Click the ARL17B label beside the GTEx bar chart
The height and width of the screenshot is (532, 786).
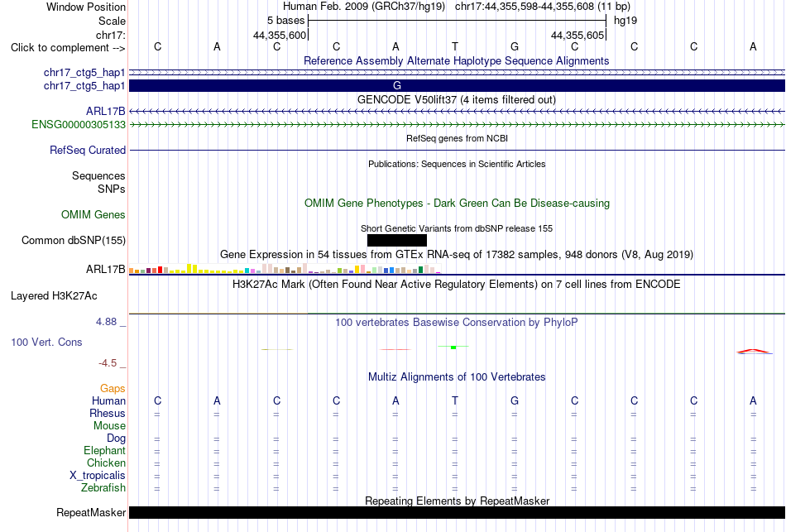click(106, 269)
